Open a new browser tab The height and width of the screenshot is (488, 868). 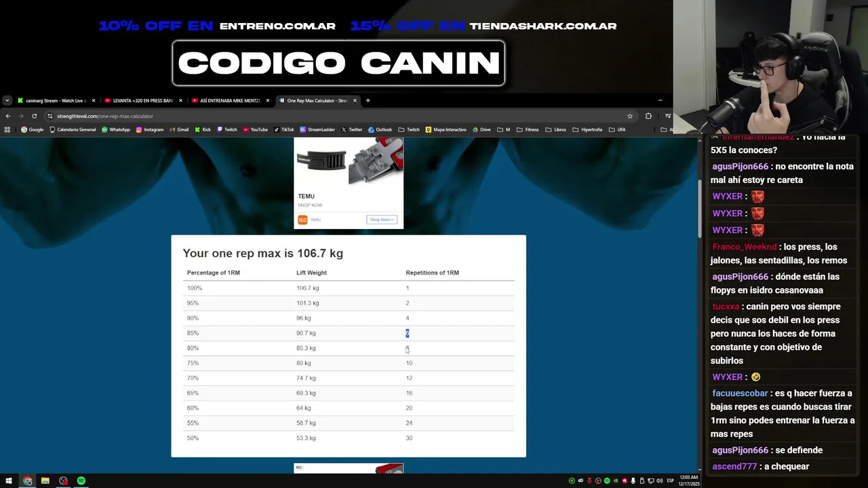click(x=368, y=100)
